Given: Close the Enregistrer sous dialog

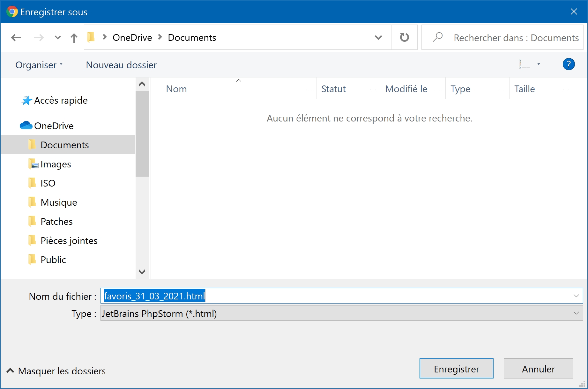Looking at the screenshot, I should coord(574,12).
